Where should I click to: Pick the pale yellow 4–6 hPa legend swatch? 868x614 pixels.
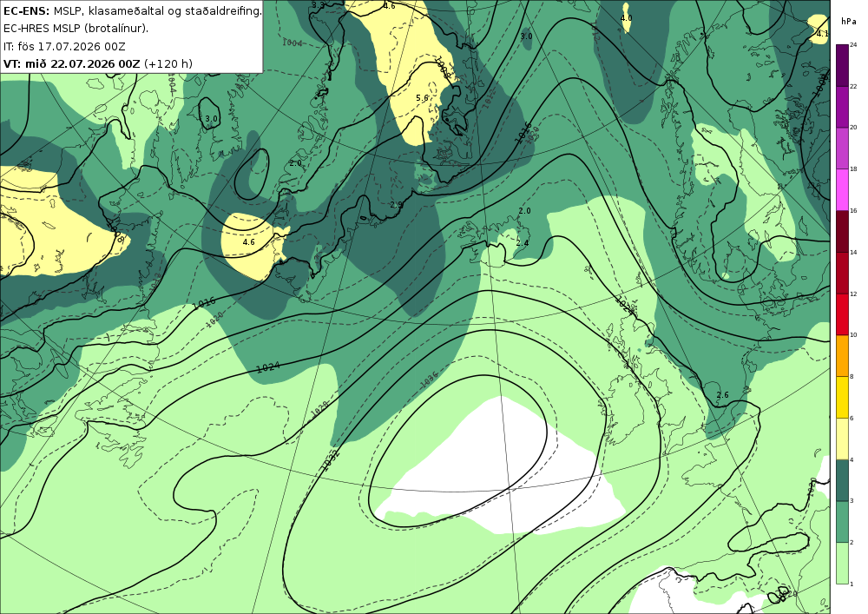(x=842, y=439)
